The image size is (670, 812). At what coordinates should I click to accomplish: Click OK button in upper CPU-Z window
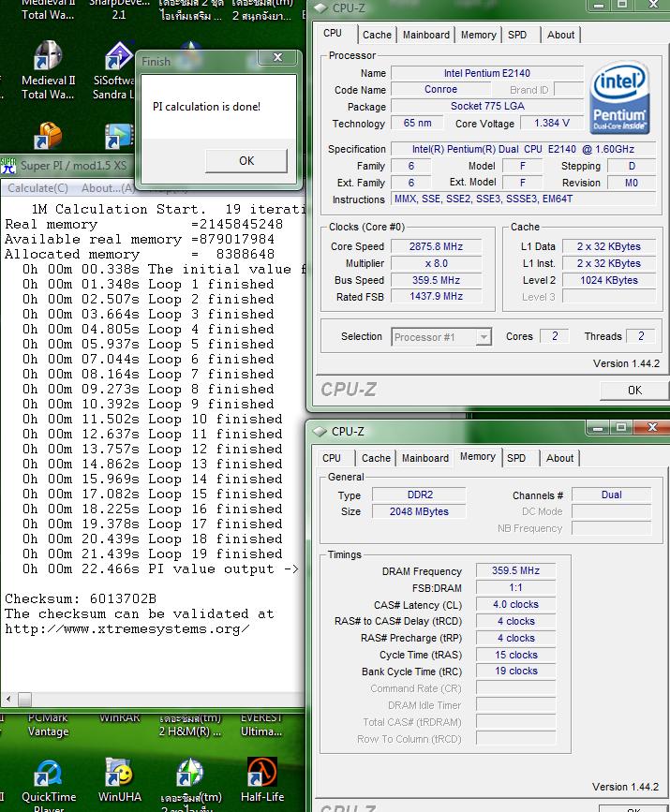point(634,391)
